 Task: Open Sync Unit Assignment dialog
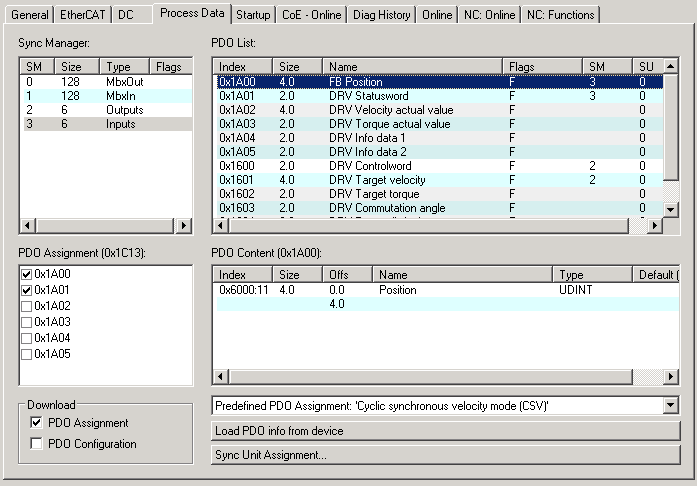tap(446, 455)
